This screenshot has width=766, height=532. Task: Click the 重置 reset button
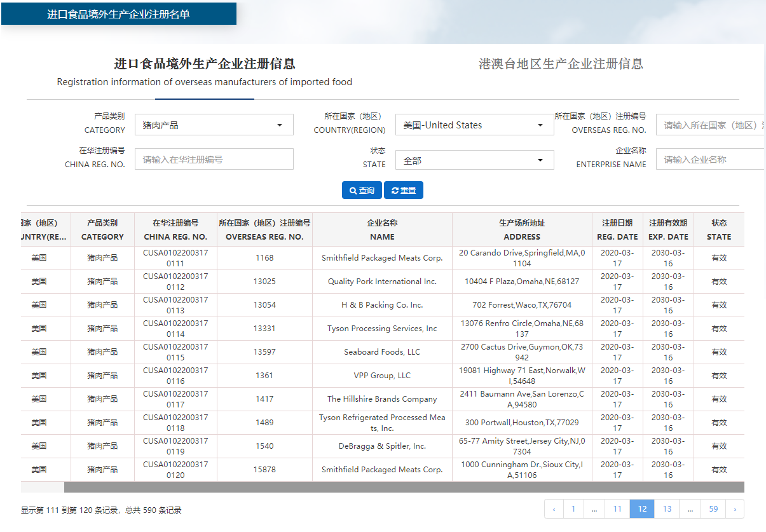403,190
